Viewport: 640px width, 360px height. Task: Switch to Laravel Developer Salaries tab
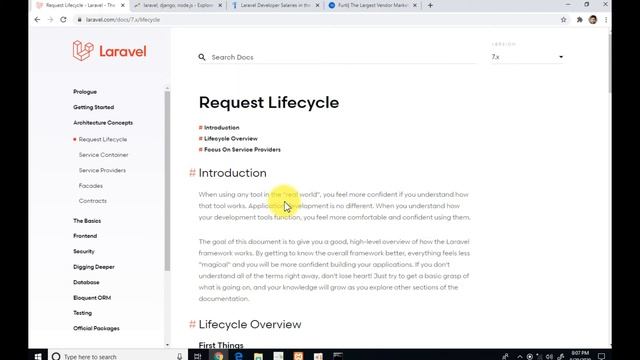(276, 5)
